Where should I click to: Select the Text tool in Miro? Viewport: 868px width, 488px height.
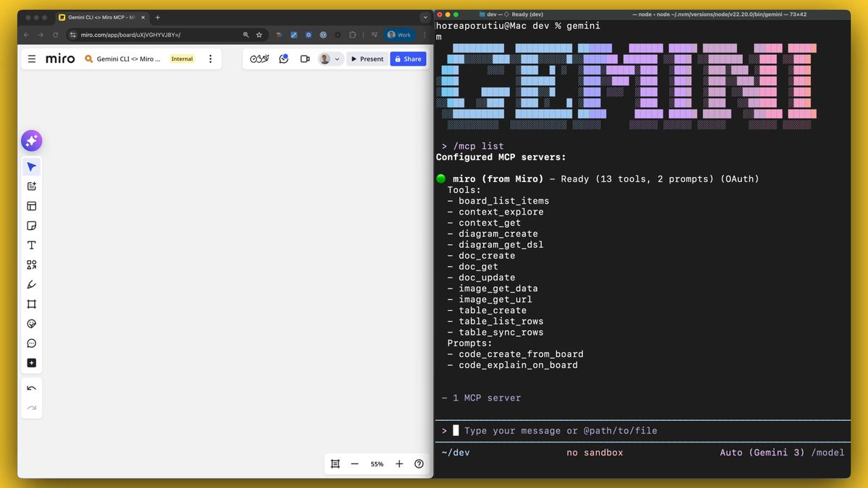[x=32, y=245]
